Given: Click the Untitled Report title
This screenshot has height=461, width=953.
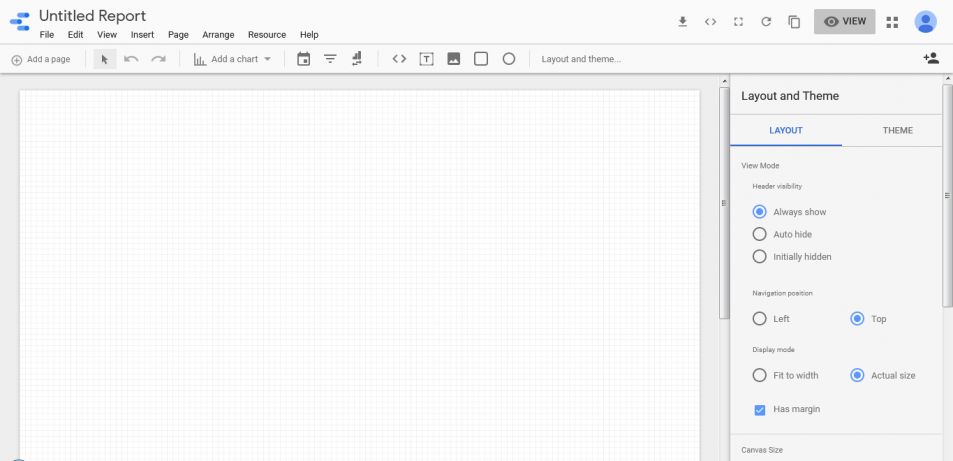Looking at the screenshot, I should click(92, 16).
